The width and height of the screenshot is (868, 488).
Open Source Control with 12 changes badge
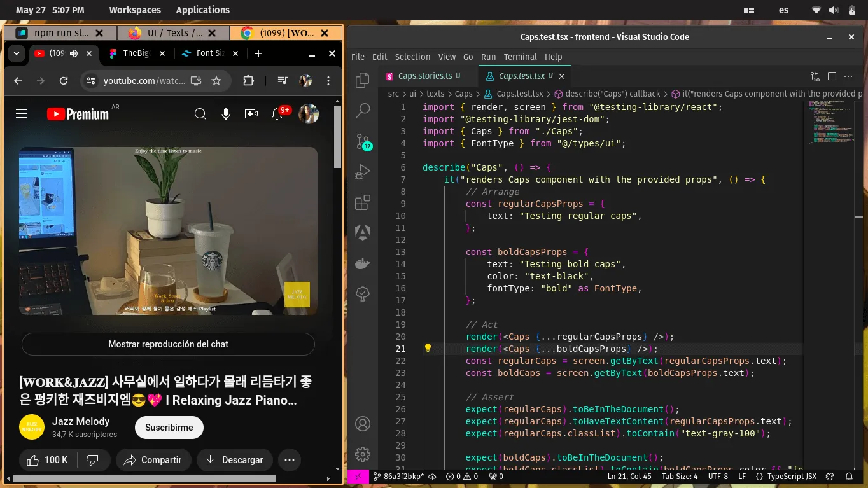pos(363,141)
